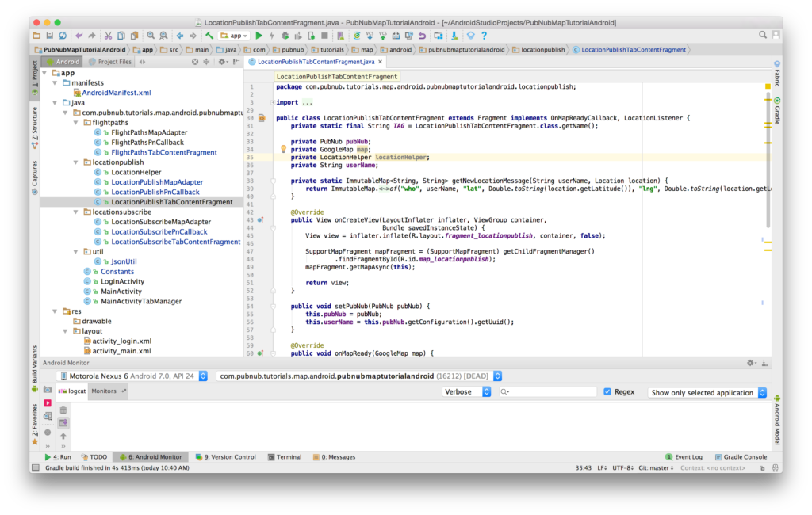Click the Undo arrow in the toolbar
Viewport: 812px width, 515px height.
pos(79,35)
